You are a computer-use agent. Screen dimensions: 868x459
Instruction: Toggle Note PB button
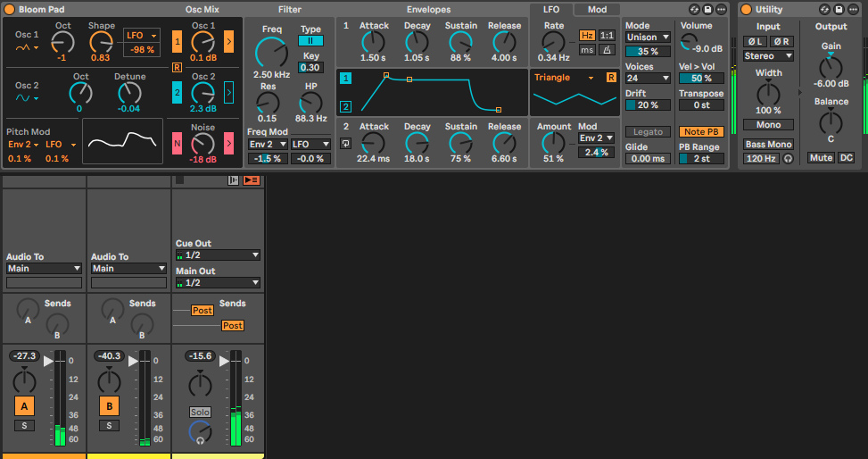(x=701, y=132)
